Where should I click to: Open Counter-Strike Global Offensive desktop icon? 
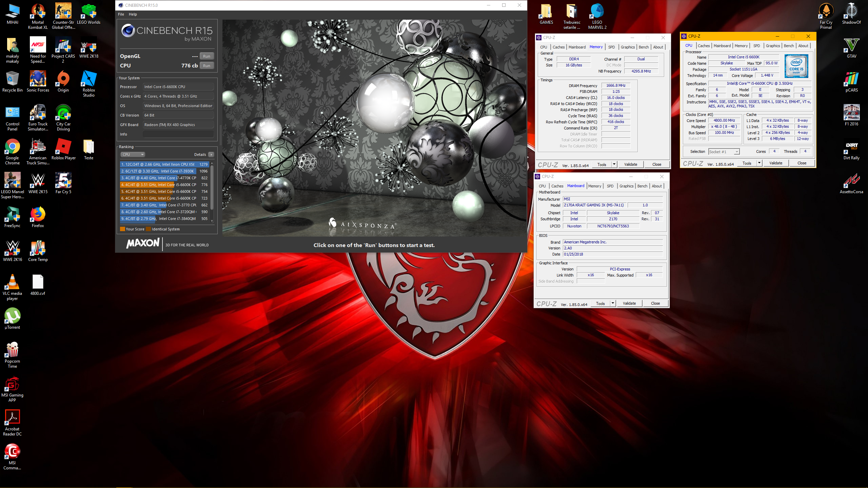pyautogui.click(x=63, y=16)
